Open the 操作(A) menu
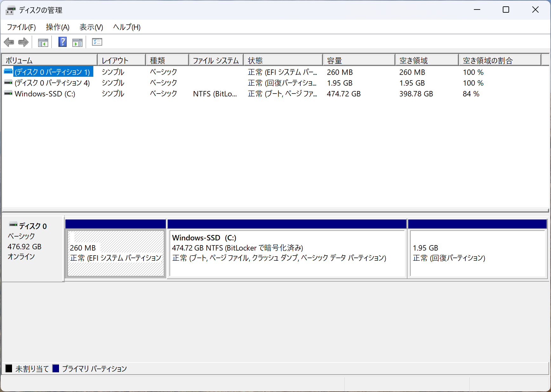 [x=57, y=27]
